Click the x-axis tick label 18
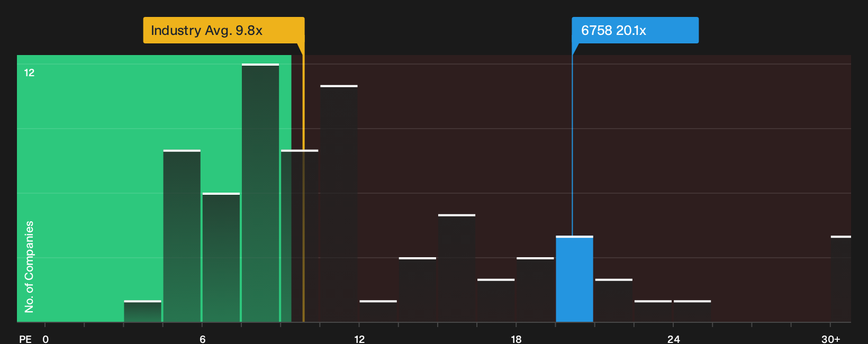The width and height of the screenshot is (868, 344). [516, 339]
